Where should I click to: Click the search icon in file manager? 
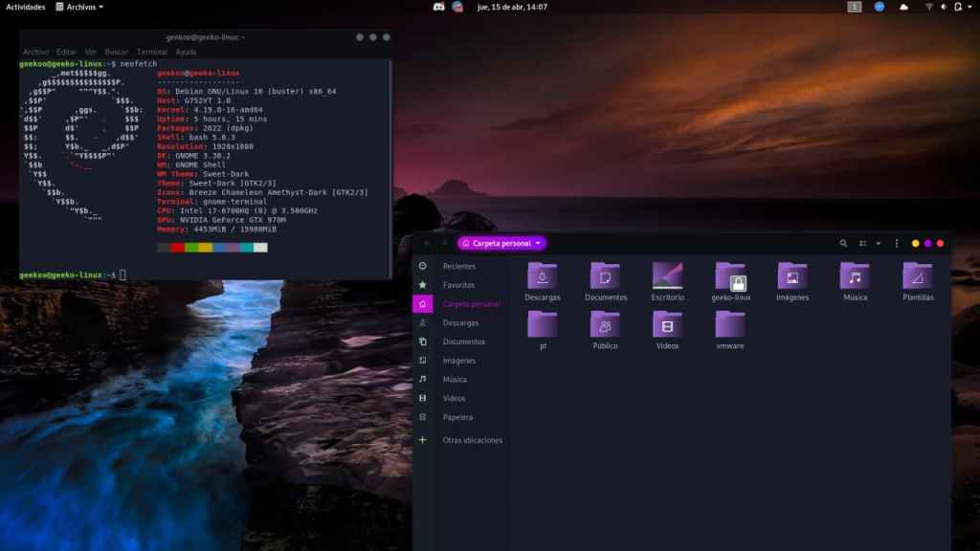coord(843,244)
